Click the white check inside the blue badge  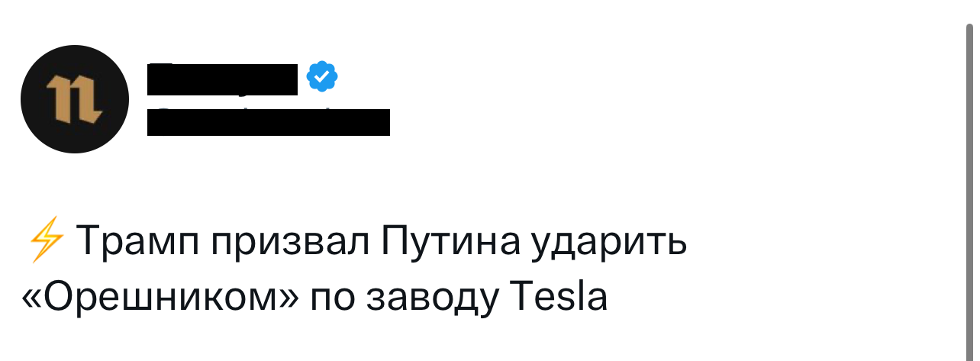321,76
